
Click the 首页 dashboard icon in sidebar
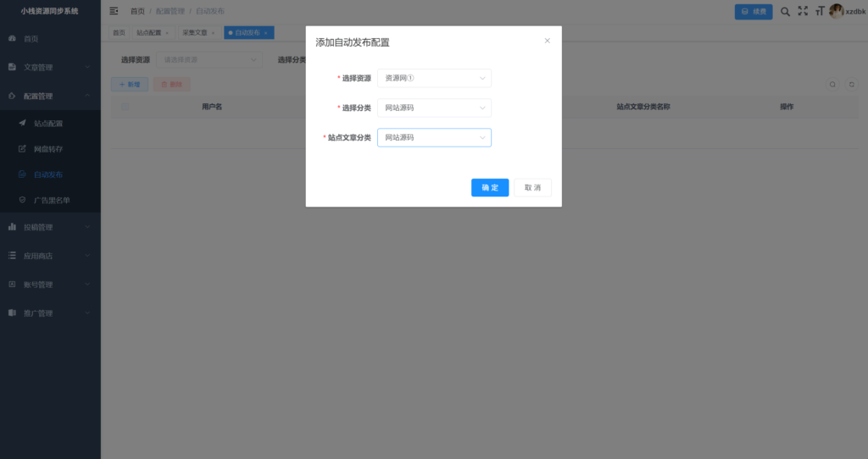pos(12,38)
